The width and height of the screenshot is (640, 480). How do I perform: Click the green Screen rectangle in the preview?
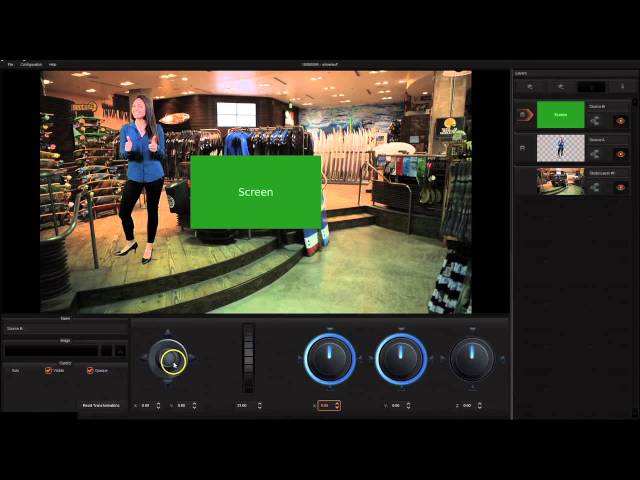256,192
